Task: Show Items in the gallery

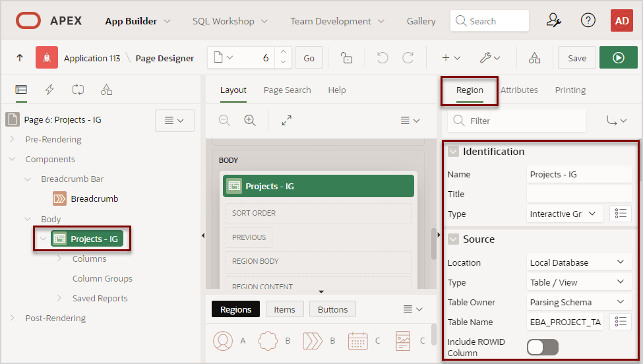Action: point(285,309)
